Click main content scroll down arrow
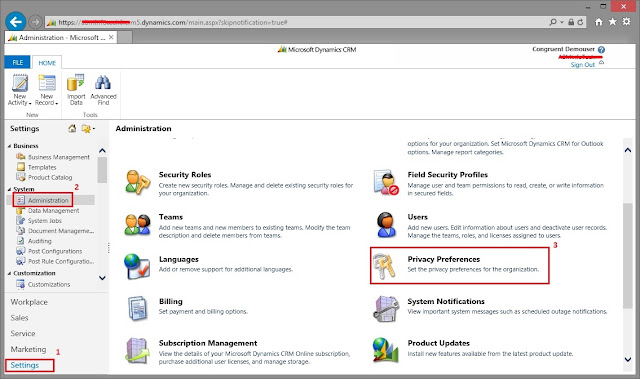Image resolution: width=640 pixels, height=379 pixels. pos(628,359)
